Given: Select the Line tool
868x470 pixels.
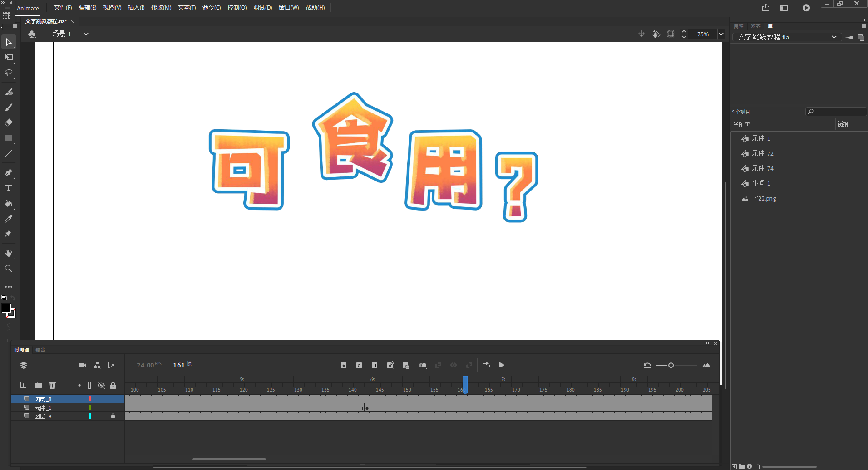Looking at the screenshot, I should coord(9,153).
